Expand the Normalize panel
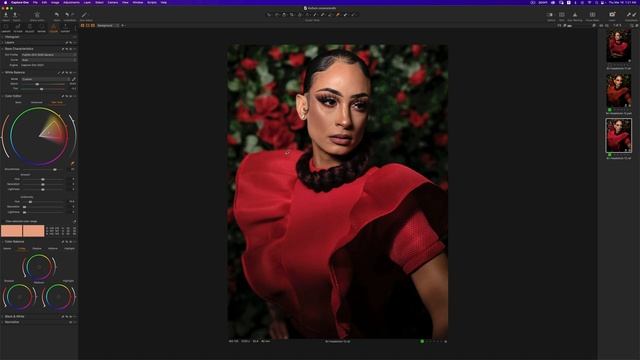 tap(12, 322)
